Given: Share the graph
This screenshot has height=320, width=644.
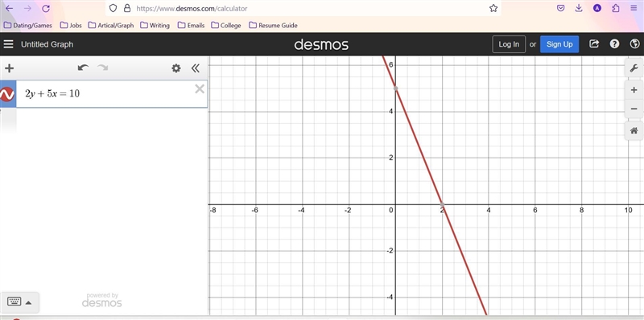Looking at the screenshot, I should [594, 44].
